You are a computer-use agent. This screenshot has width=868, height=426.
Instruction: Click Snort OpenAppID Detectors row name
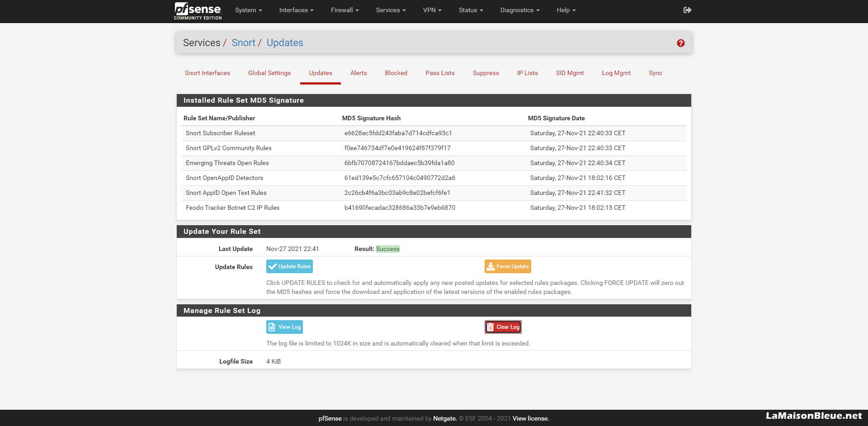(x=224, y=178)
